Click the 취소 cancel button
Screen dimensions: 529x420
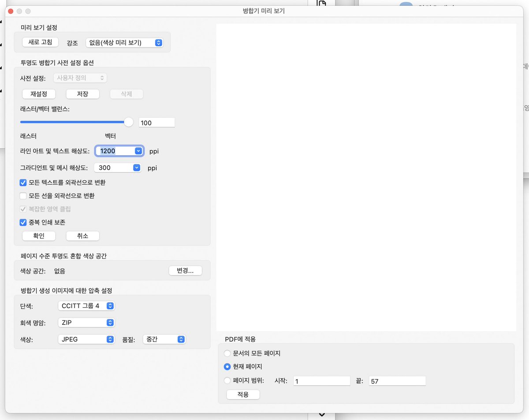[82, 236]
